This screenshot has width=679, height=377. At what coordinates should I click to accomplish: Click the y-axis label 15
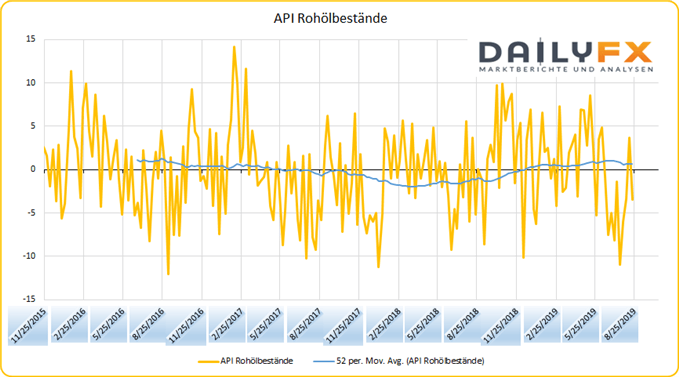coord(30,39)
